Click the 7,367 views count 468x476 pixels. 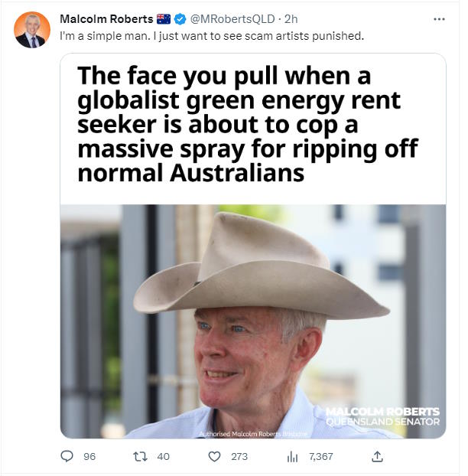[x=321, y=457]
